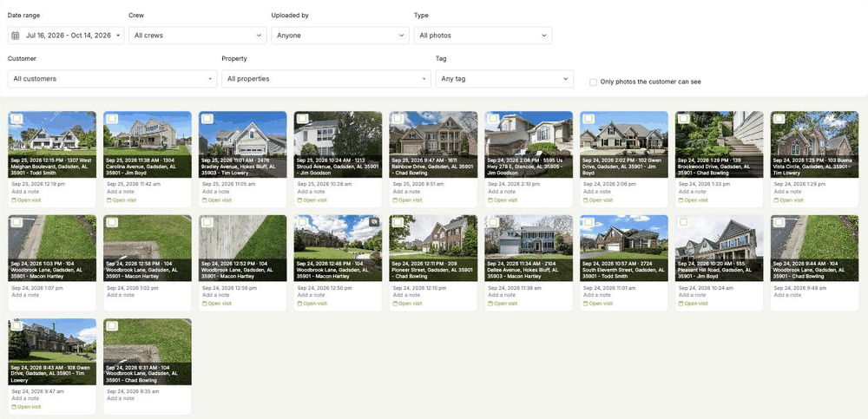Tick checkbox on 555 Pleasant Hill Road photo

(684, 222)
